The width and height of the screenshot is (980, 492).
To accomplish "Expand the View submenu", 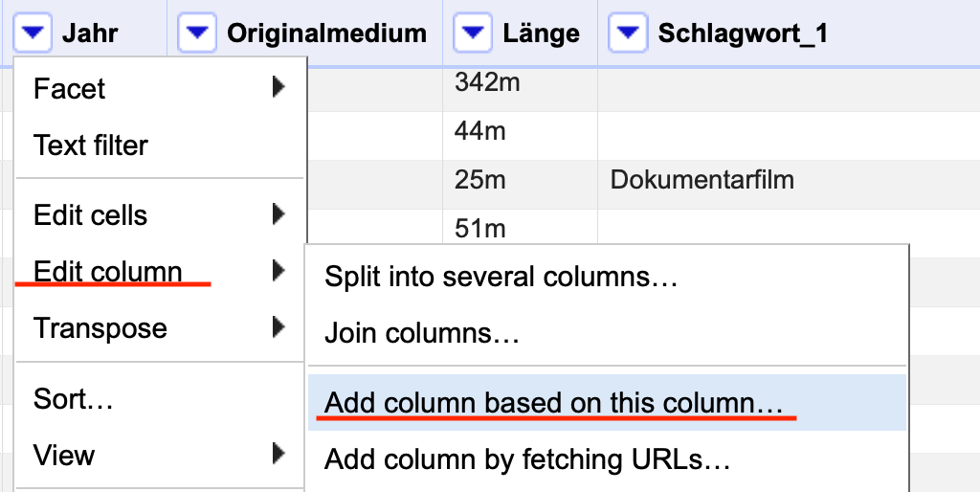I will coord(160,455).
